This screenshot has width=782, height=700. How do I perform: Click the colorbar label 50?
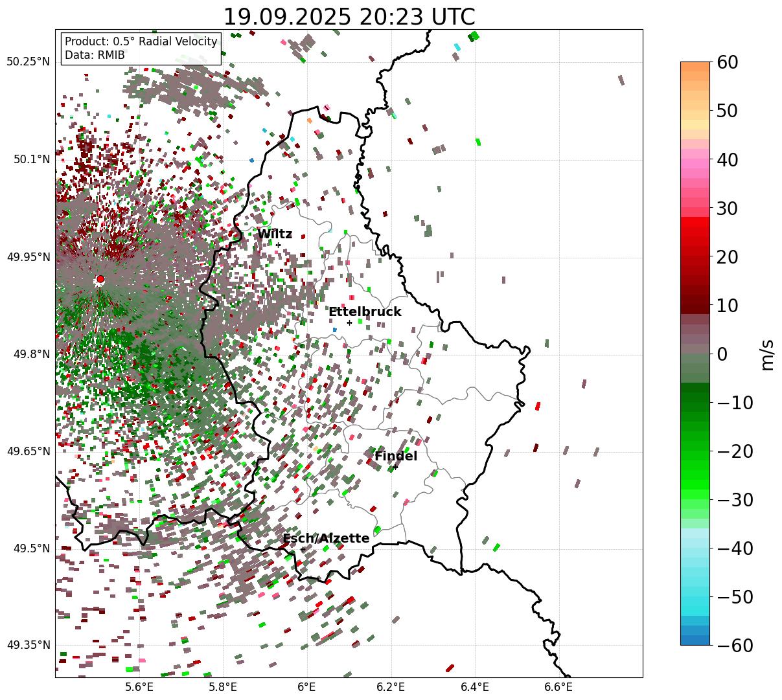(726, 111)
